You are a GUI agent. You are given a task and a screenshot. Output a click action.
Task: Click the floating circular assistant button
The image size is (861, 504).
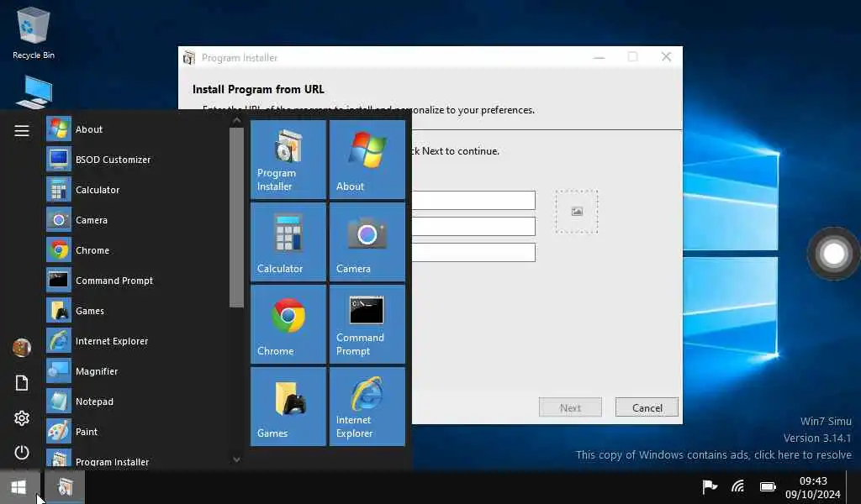tap(833, 254)
